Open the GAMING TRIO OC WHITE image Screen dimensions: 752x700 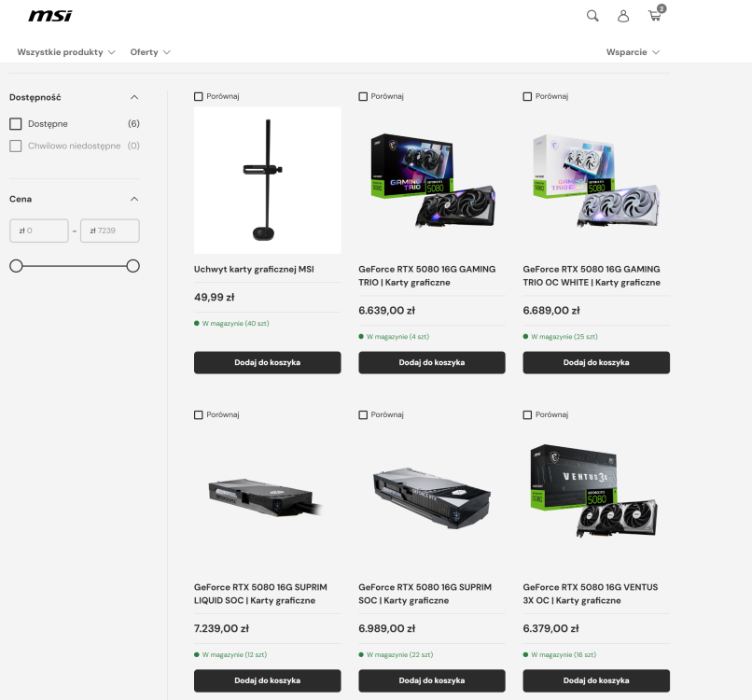[x=596, y=180]
